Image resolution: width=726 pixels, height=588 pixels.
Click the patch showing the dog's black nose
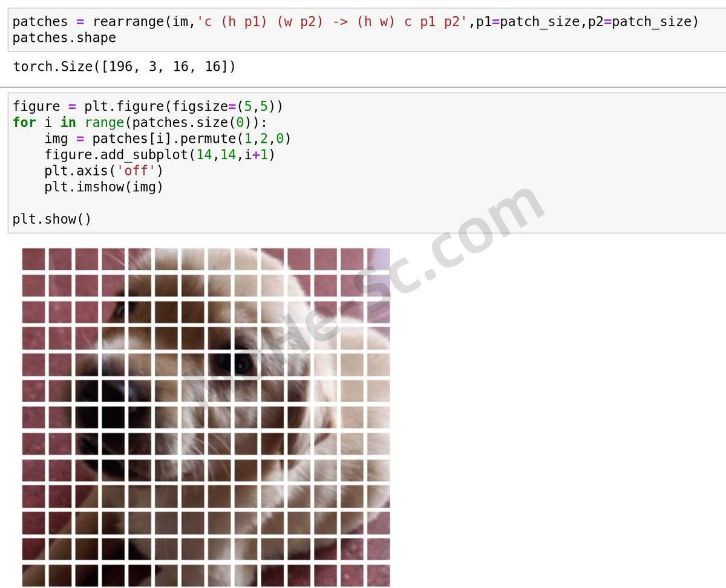(113, 391)
